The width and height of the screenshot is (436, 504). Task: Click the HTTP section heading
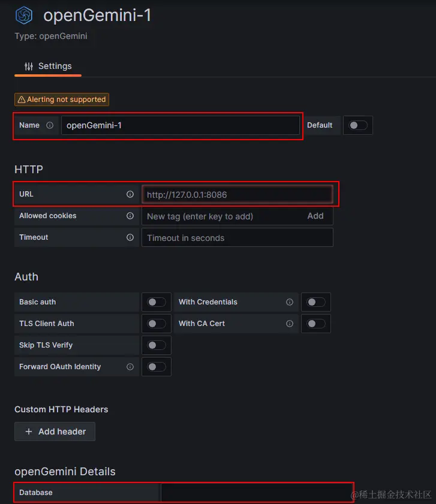click(x=29, y=170)
